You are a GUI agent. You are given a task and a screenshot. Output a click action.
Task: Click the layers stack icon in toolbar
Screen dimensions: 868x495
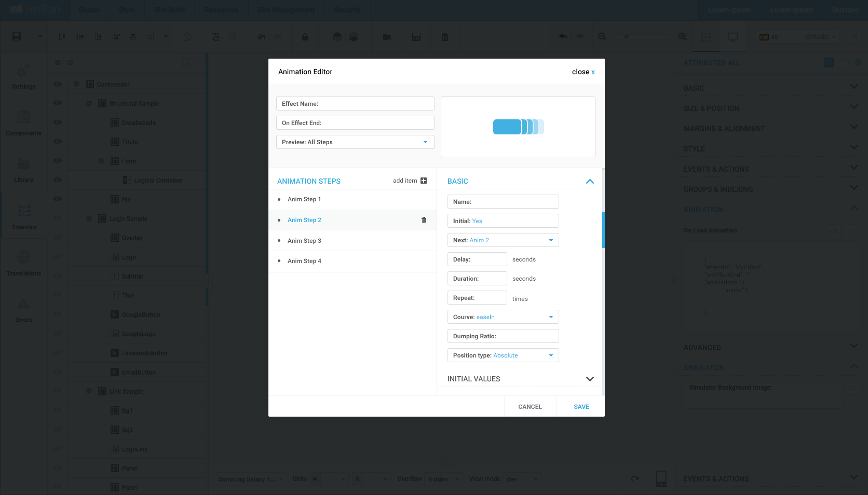click(x=337, y=37)
